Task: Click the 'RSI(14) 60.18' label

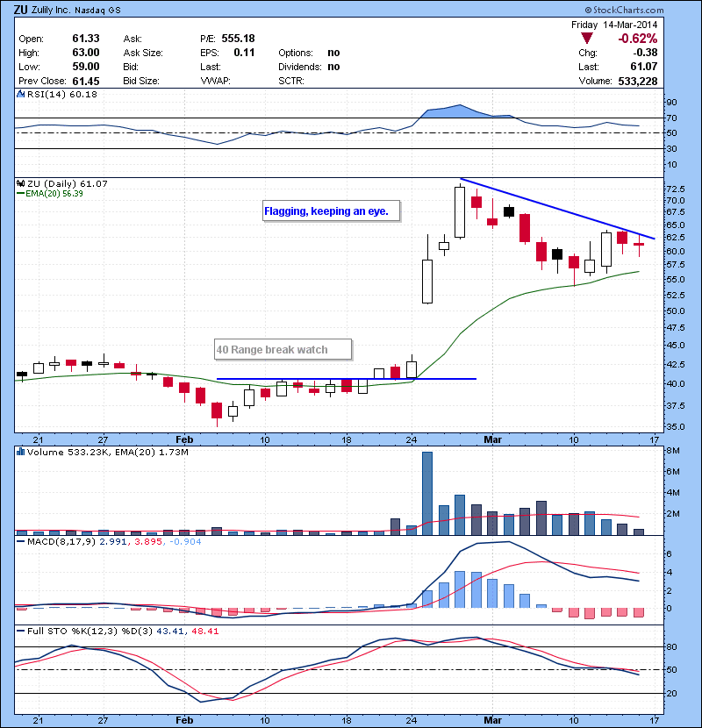Action: 62,94
